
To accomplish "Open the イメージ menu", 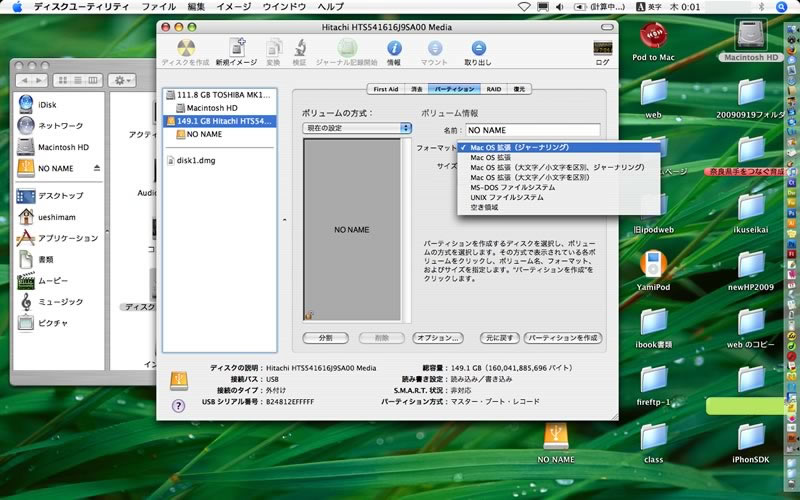I will click(x=234, y=7).
